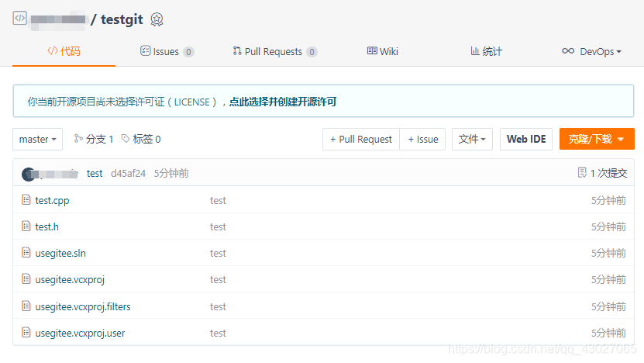Open the Issues tab
The height and width of the screenshot is (363, 644).
tap(167, 51)
